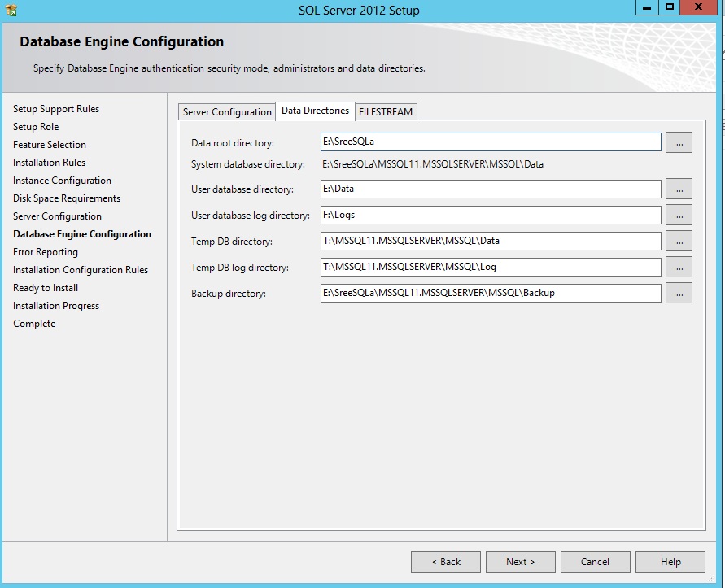The width and height of the screenshot is (725, 588).
Task: Click the SQL Server Setup title bar icon
Action: click(x=11, y=11)
